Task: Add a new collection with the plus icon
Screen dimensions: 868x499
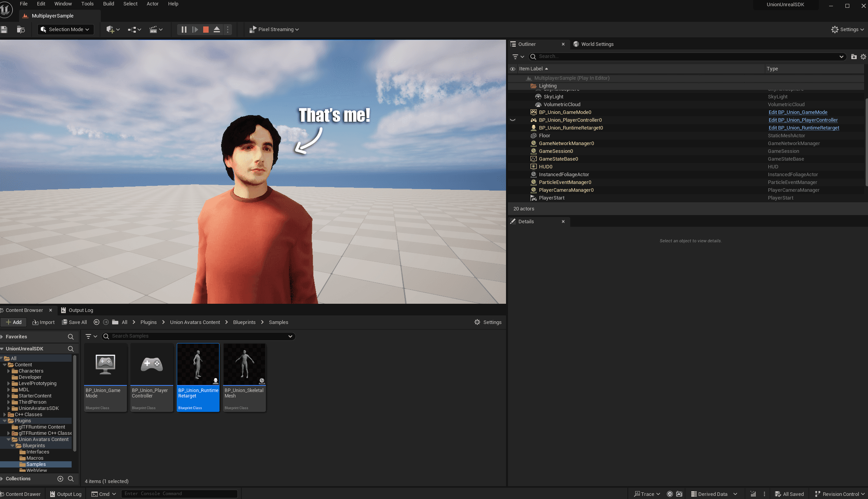Action: tap(60, 479)
